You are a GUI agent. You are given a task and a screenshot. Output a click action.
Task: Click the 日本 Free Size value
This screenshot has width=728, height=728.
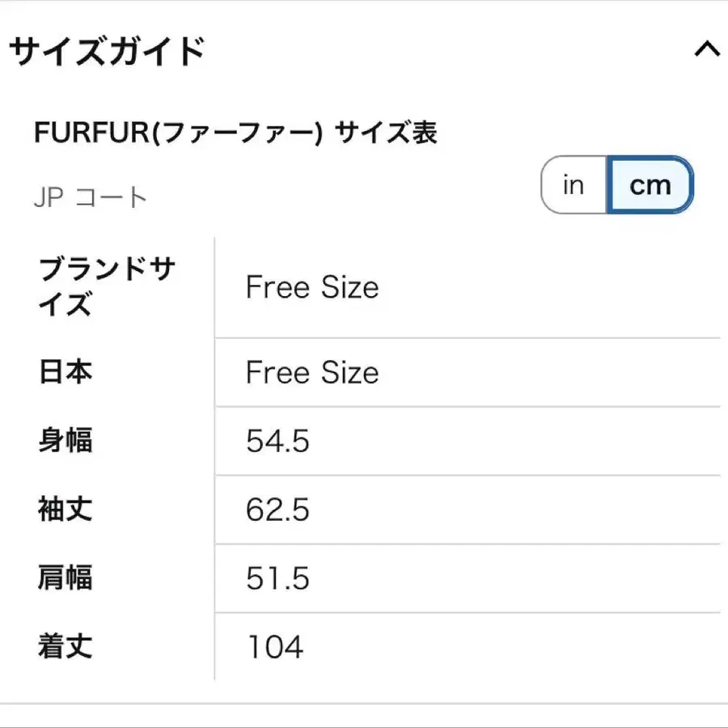(312, 373)
